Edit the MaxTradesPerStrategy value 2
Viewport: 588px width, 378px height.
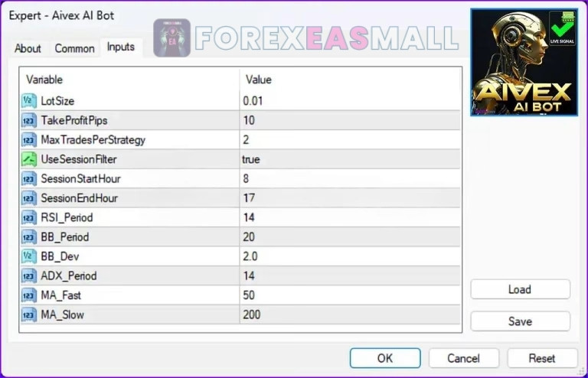click(350, 140)
